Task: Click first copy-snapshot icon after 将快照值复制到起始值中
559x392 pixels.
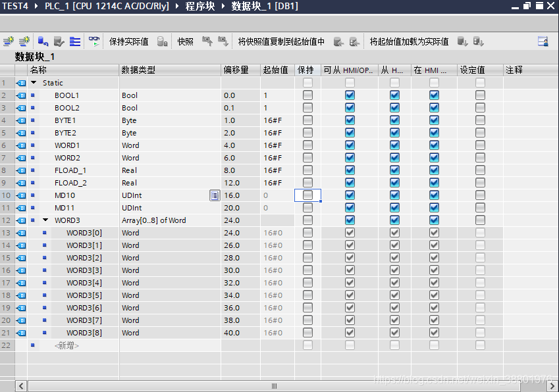Action: pyautogui.click(x=338, y=41)
